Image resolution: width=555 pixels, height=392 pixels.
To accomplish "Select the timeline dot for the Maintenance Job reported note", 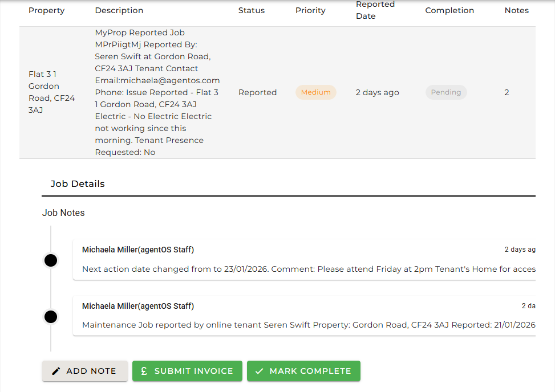I will pyautogui.click(x=51, y=317).
